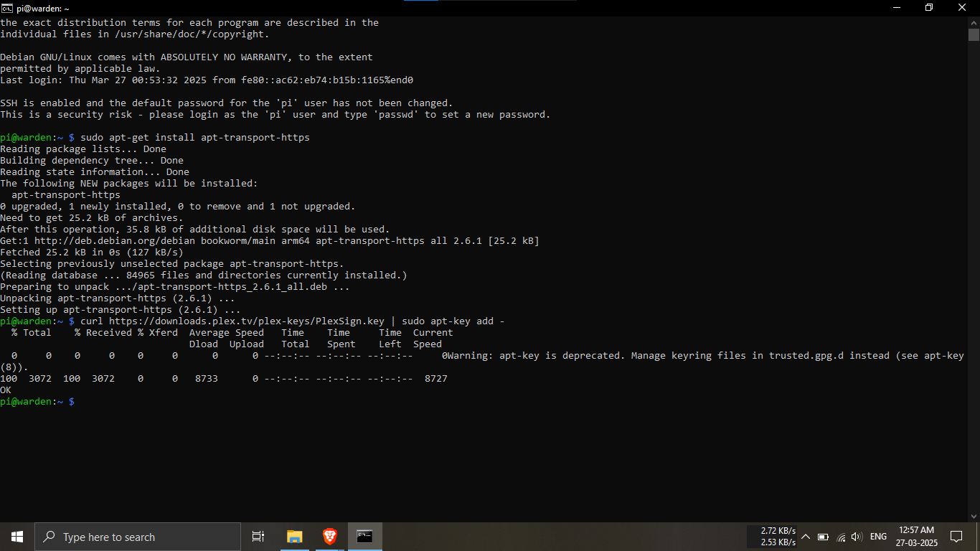This screenshot has width=980, height=551.
Task: Expand the hidden system tray icons
Action: (805, 537)
